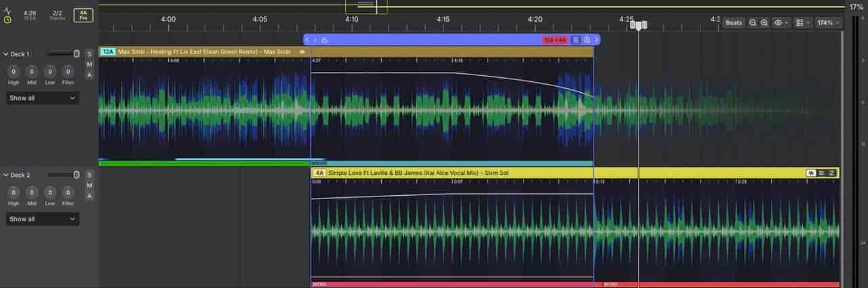Adjust the Deck 2 volume slider
Viewport: 868px width, 288px height.
64,175
